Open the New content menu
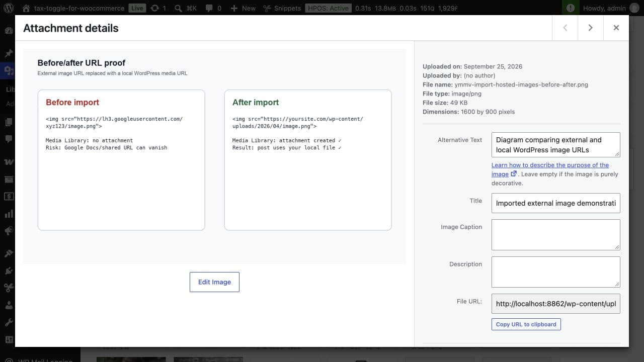Image resolution: width=644 pixels, height=362 pixels. 243,8
